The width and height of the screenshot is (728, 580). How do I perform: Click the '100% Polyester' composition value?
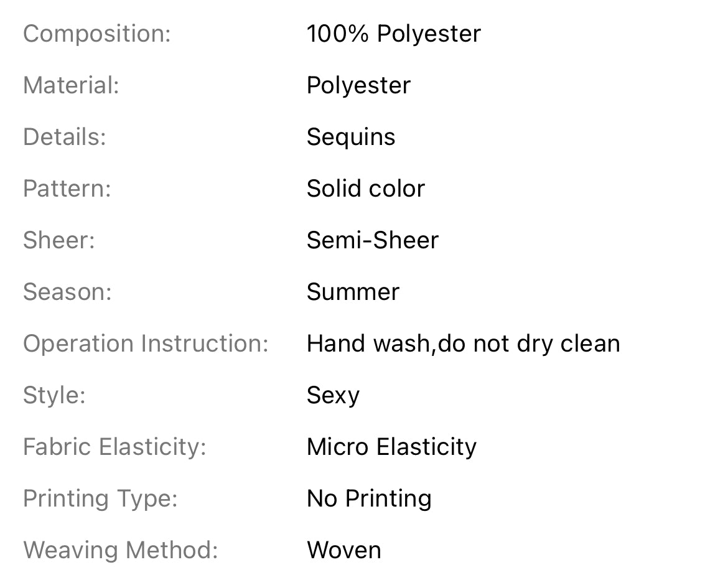pos(393,34)
